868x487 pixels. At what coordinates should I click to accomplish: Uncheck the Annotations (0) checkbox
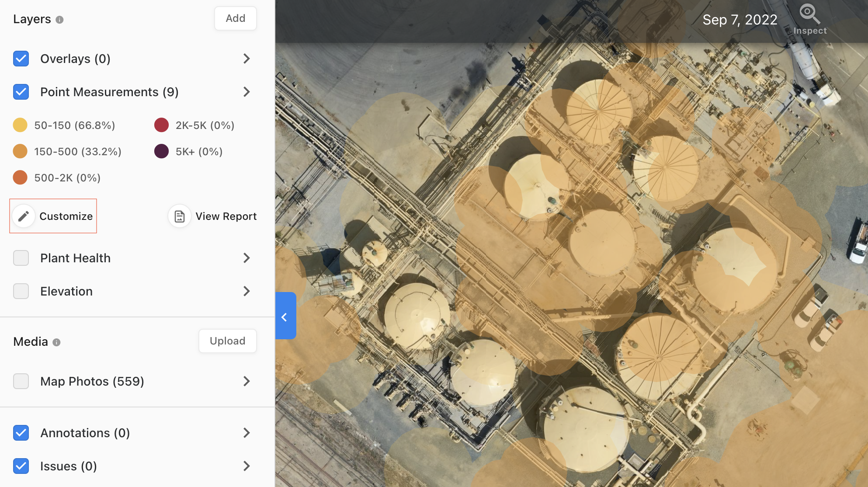click(x=21, y=433)
